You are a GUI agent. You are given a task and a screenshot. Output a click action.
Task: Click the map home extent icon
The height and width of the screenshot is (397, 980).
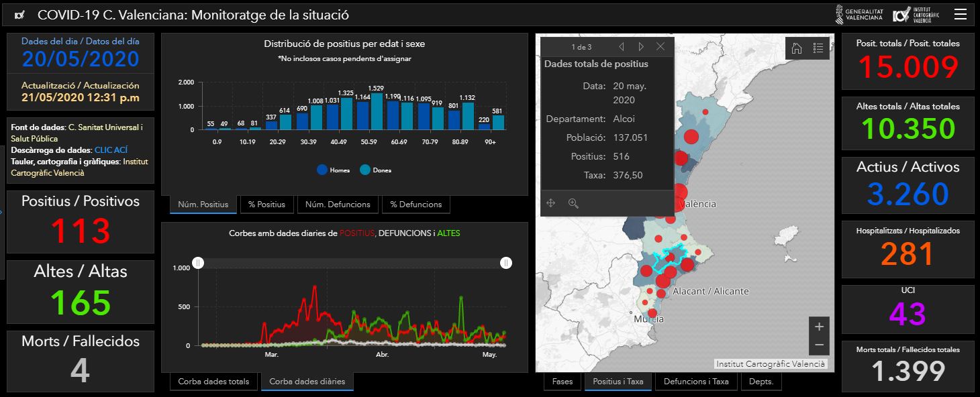pyautogui.click(x=797, y=48)
